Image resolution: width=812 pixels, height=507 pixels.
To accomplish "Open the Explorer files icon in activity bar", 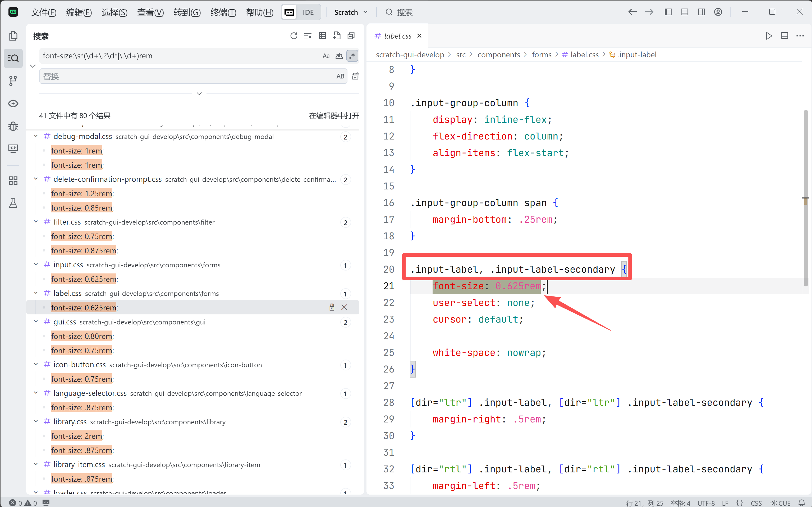I will pyautogui.click(x=13, y=36).
